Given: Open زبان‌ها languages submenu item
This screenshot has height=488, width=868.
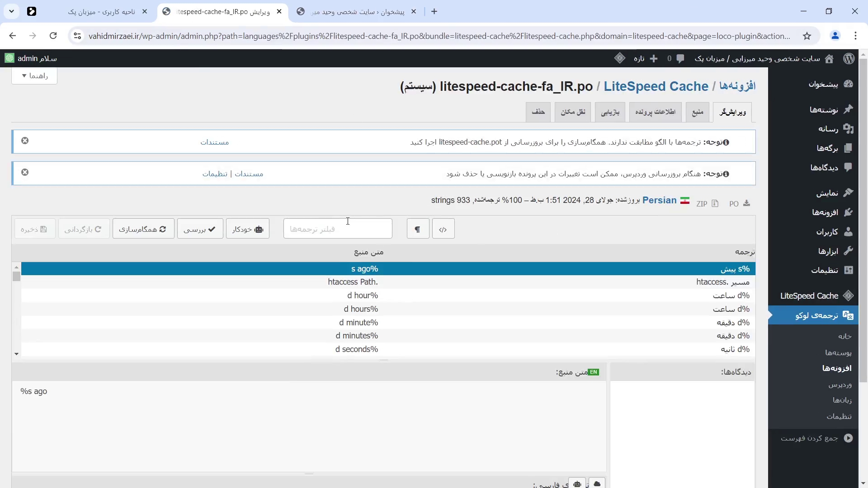Looking at the screenshot, I should 842,400.
